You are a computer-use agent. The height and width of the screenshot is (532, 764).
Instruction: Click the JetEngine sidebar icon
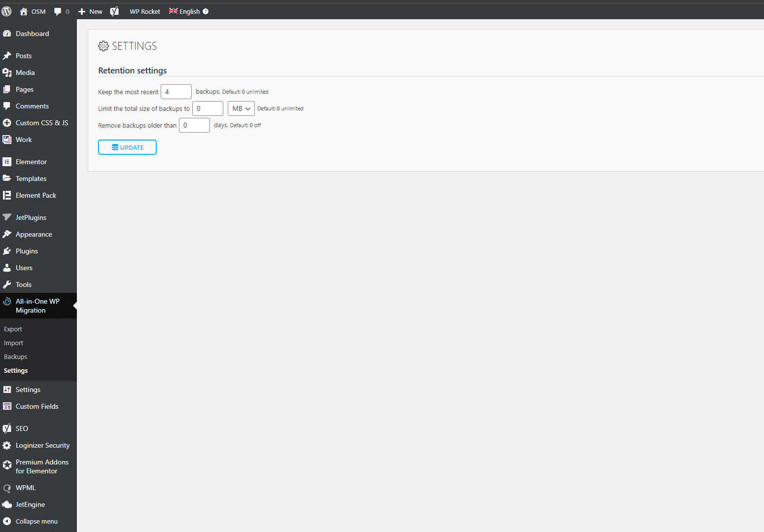point(7,504)
